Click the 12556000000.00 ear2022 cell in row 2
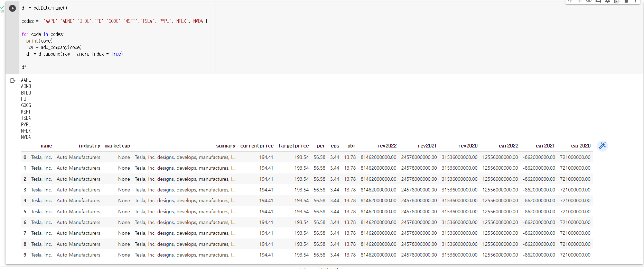Viewport: 644px width, 269px height. (500, 179)
